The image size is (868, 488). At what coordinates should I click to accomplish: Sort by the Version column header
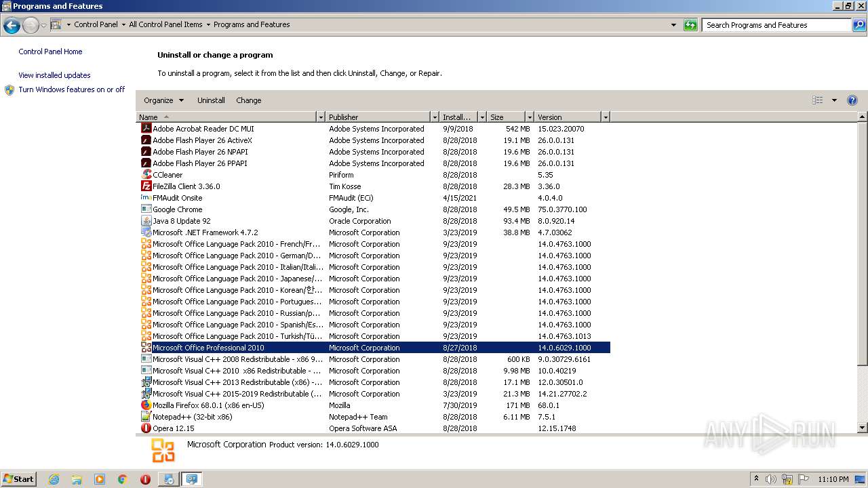[568, 117]
